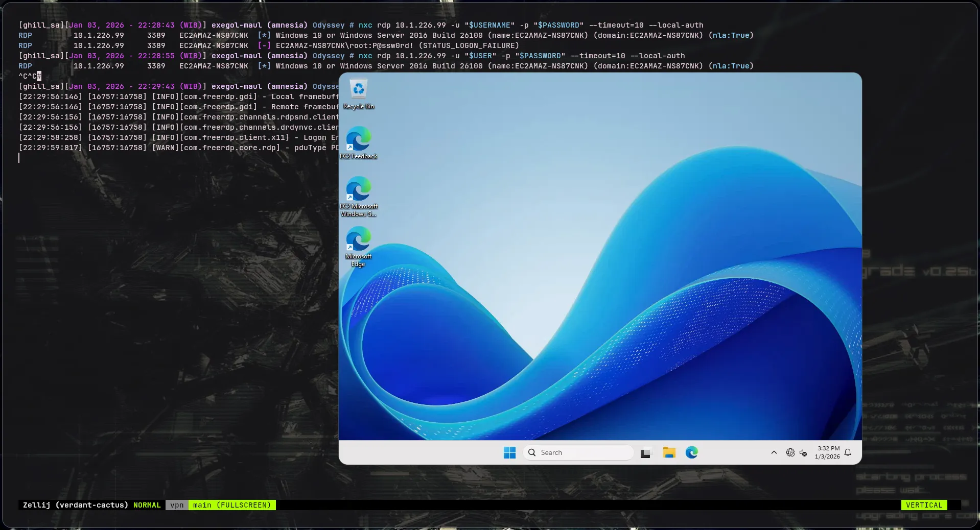This screenshot has width=980, height=530.
Task: Open File Explorer from the taskbar
Action: pyautogui.click(x=669, y=453)
